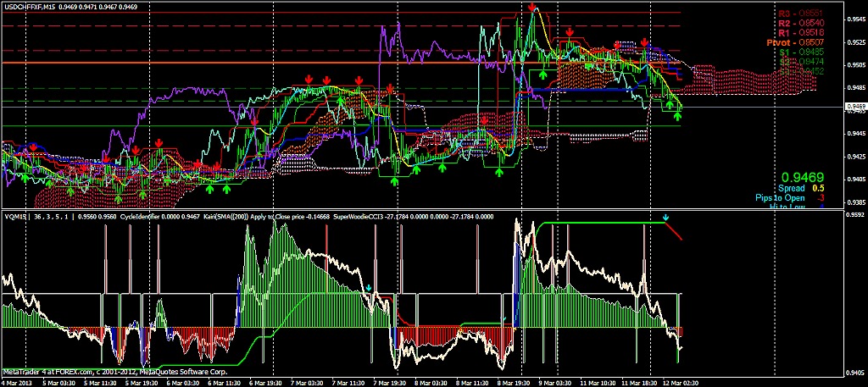Select the cyan arrow in the indicator window near 7 Mar 11:30
Screen dimensions: 868x387
point(370,288)
